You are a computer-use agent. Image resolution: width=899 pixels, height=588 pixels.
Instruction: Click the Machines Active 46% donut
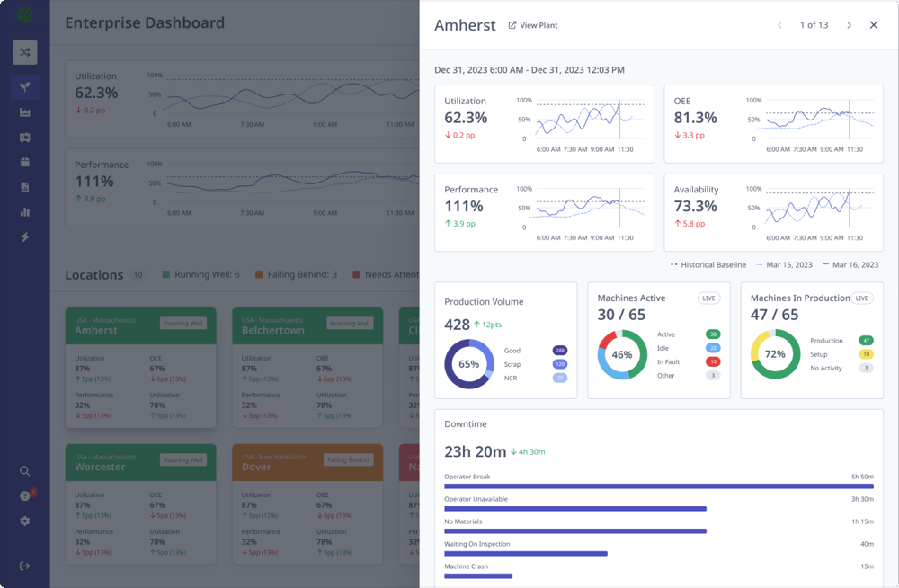[622, 354]
